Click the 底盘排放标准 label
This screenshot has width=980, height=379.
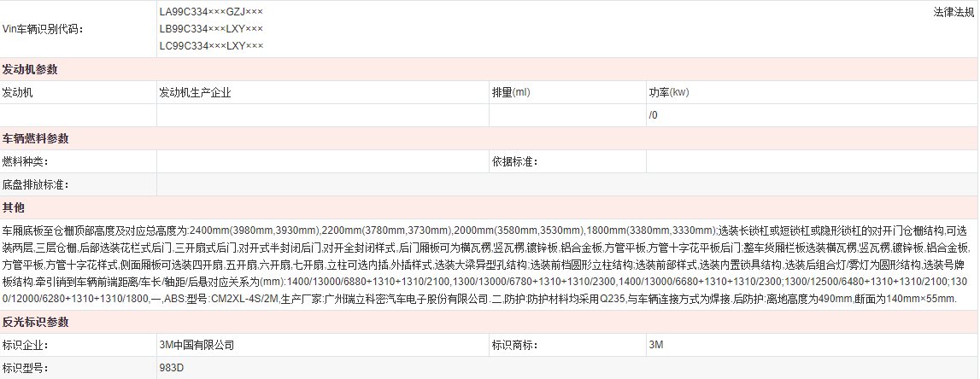pyautogui.click(x=35, y=184)
